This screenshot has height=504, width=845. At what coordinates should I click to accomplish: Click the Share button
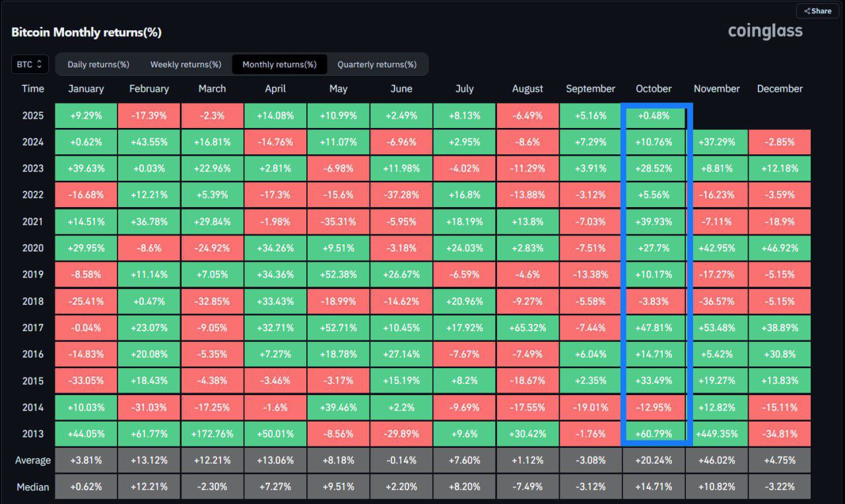(x=817, y=11)
